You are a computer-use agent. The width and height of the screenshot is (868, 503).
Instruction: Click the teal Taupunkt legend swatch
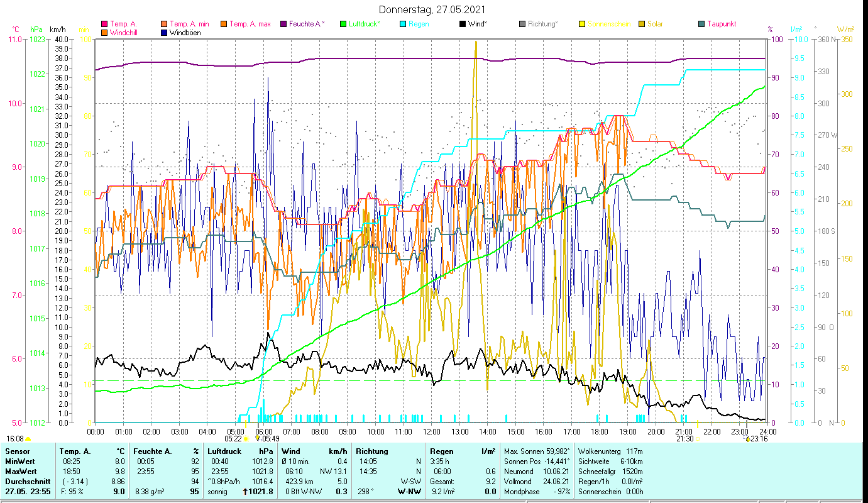tap(701, 24)
